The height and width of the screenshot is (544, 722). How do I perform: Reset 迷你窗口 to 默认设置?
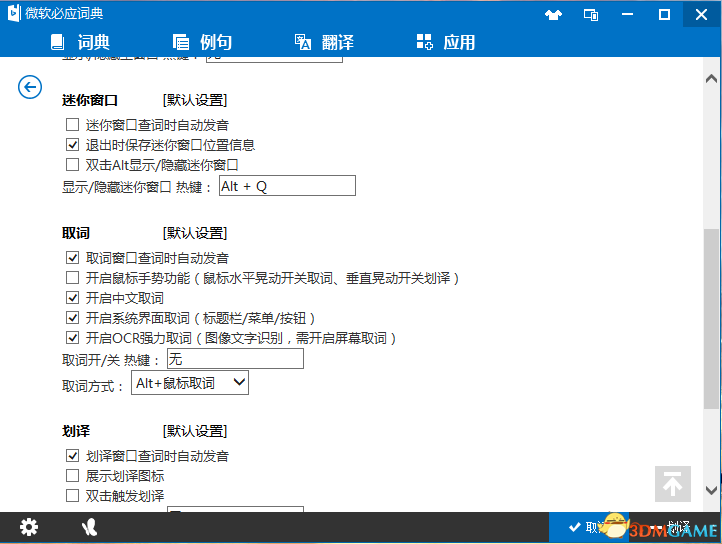195,100
